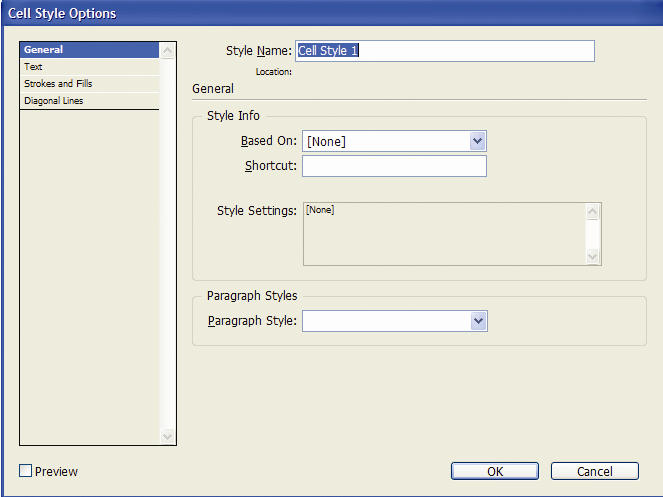The image size is (663, 497).
Task: Cancel the Cell Style Options dialog
Action: [595, 471]
